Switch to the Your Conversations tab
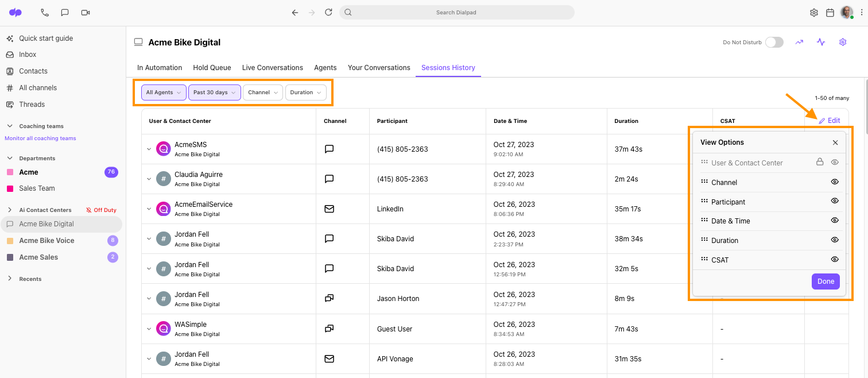Image resolution: width=868 pixels, height=378 pixels. tap(379, 68)
